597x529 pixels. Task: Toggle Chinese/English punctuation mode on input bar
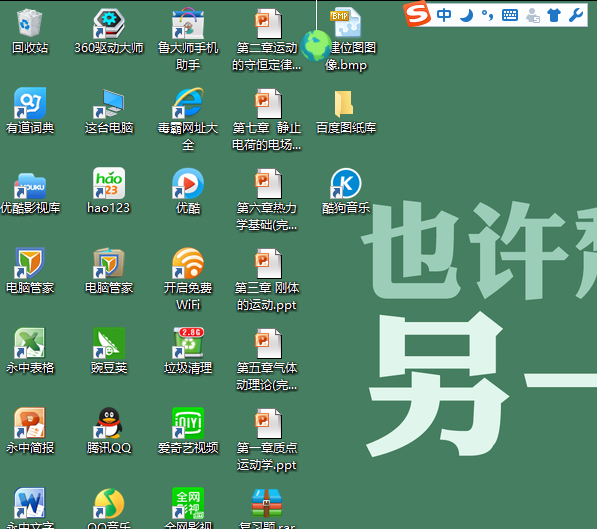coord(488,15)
